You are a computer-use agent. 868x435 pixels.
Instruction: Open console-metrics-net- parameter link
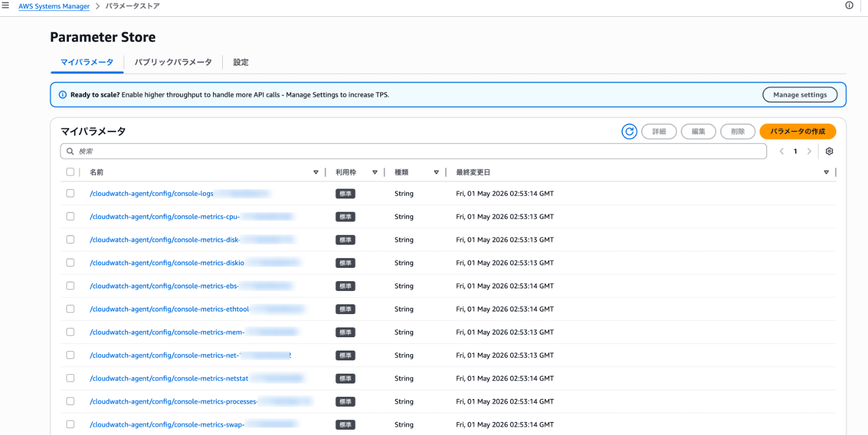[x=190, y=355]
